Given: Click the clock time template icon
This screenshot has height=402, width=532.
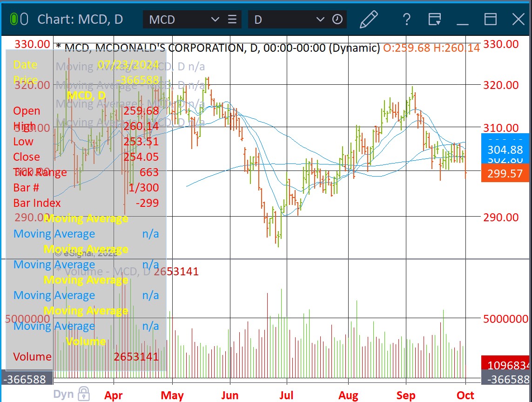Looking at the screenshot, I should coord(337,19).
